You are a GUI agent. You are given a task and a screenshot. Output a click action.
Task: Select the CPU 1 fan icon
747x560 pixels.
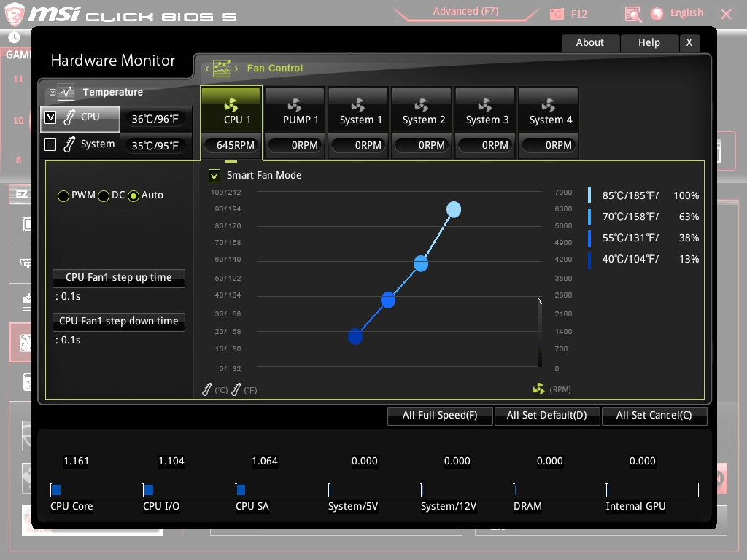click(231, 105)
